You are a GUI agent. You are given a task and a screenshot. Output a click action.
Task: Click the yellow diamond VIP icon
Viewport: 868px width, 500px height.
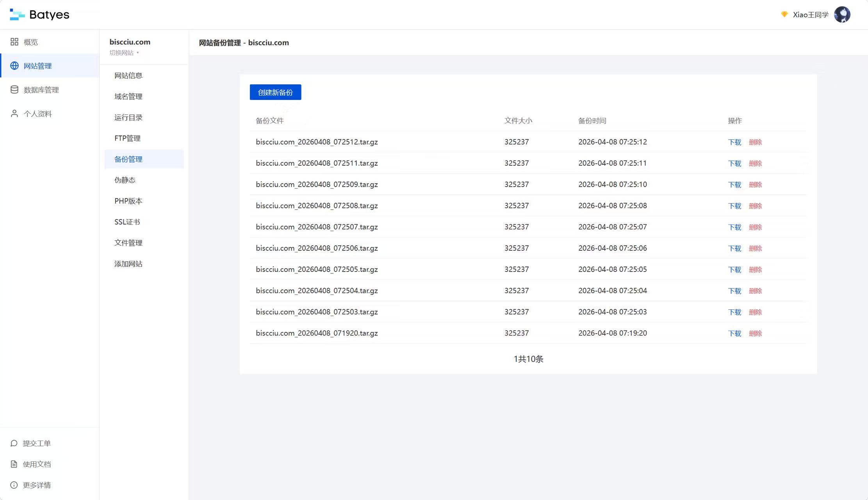point(784,14)
